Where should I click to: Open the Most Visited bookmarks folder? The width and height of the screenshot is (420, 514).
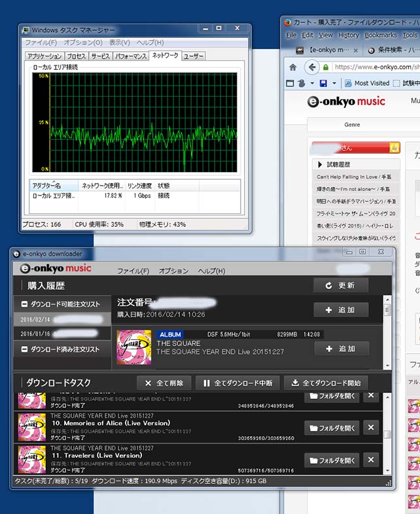pos(367,83)
